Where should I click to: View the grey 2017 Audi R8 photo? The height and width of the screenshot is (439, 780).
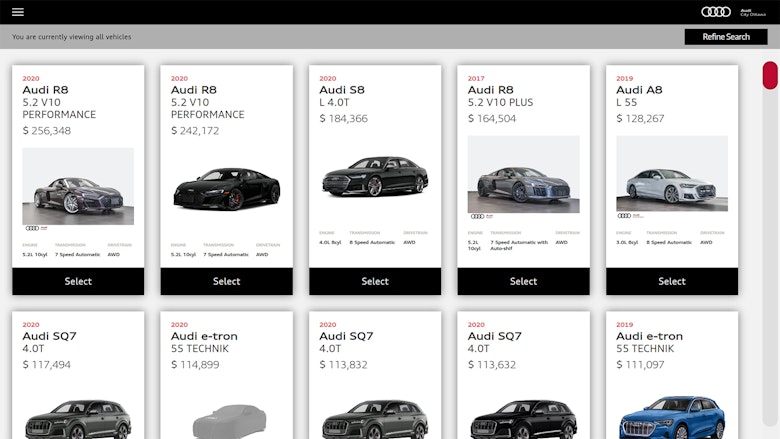click(523, 175)
